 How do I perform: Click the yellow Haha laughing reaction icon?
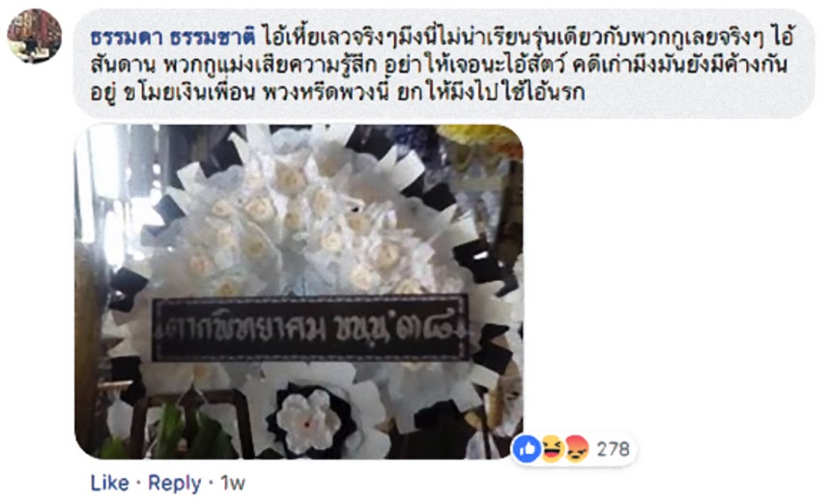pos(552,449)
